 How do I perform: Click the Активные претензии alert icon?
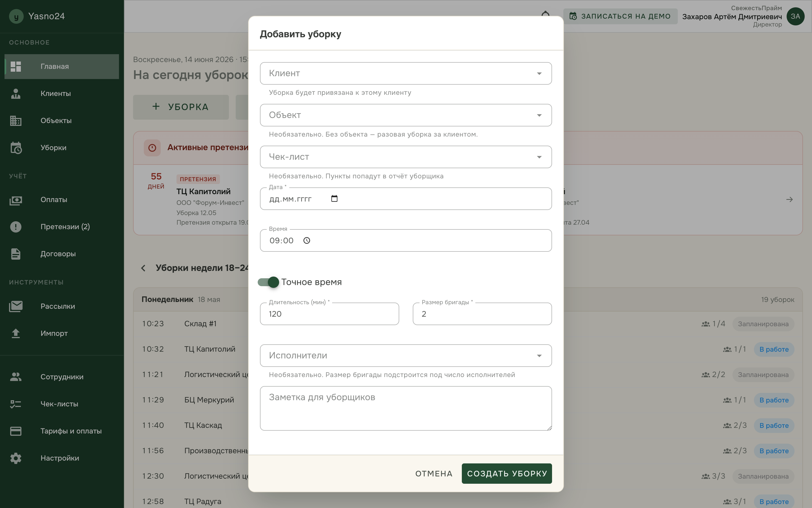click(x=152, y=148)
